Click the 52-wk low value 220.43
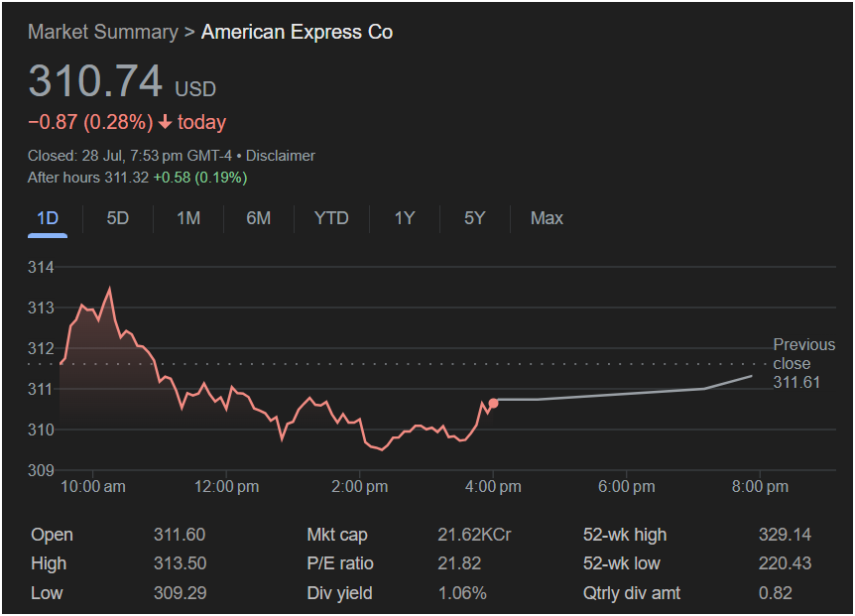This screenshot has height=616, width=855. point(785,563)
